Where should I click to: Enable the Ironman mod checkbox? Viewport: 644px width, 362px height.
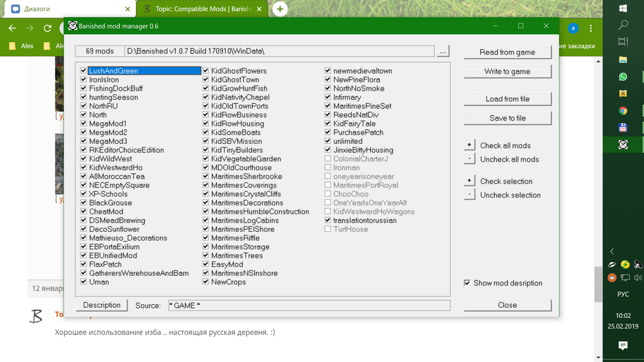click(x=328, y=167)
